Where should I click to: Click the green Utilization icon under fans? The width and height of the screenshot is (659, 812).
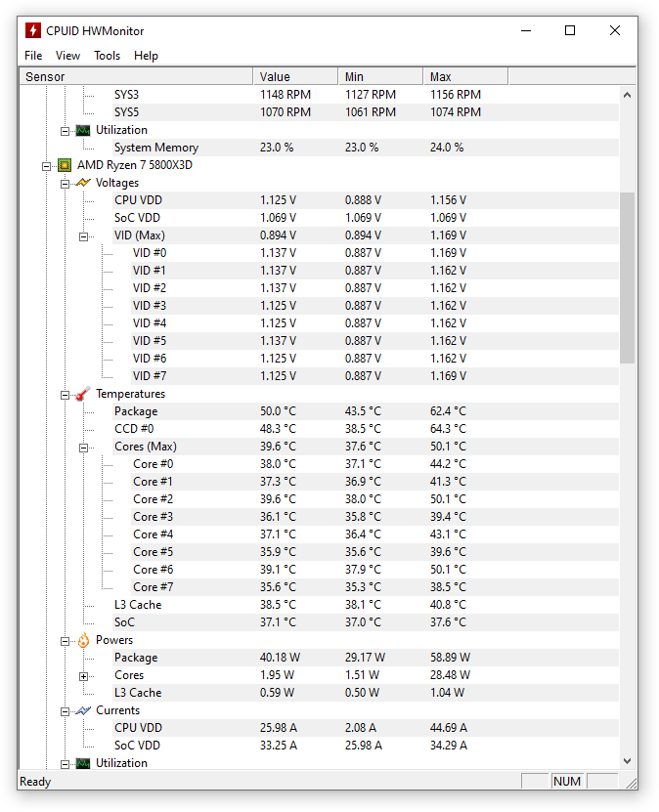tap(83, 131)
